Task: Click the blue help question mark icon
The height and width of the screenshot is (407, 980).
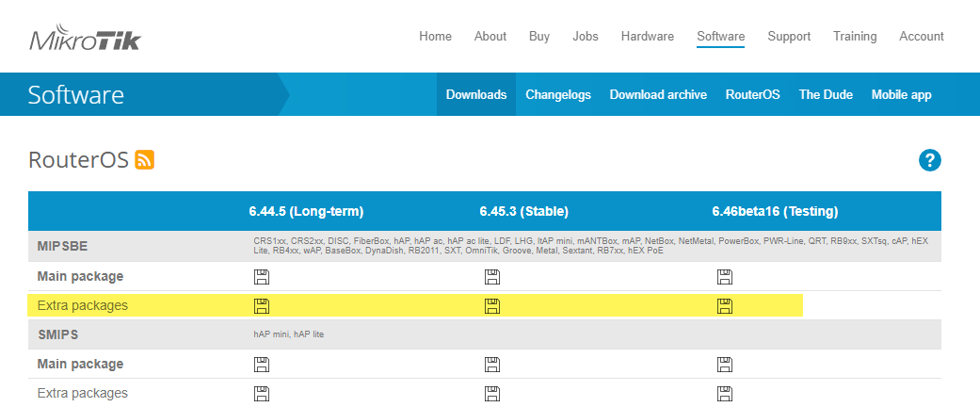Action: [x=929, y=161]
